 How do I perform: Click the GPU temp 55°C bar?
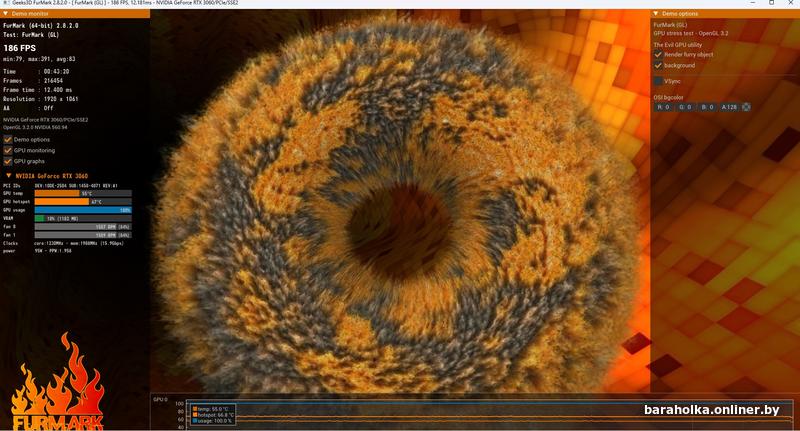tap(83, 194)
